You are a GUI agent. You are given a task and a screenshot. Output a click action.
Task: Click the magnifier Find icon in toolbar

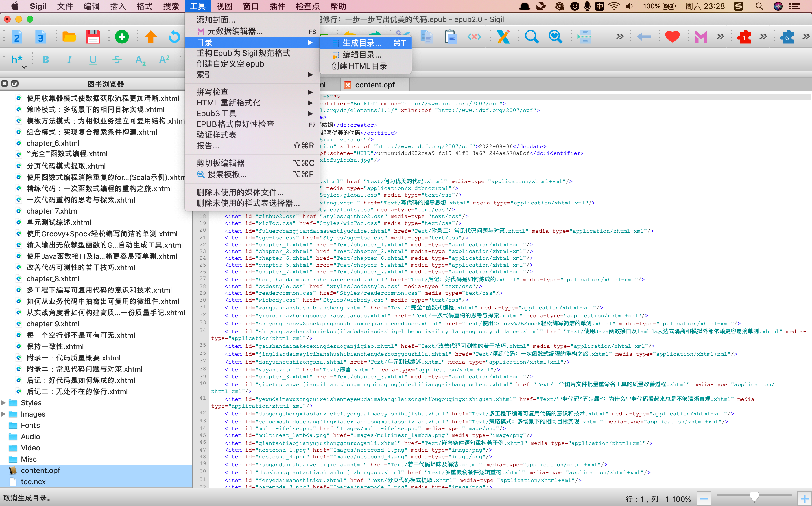[x=532, y=36]
